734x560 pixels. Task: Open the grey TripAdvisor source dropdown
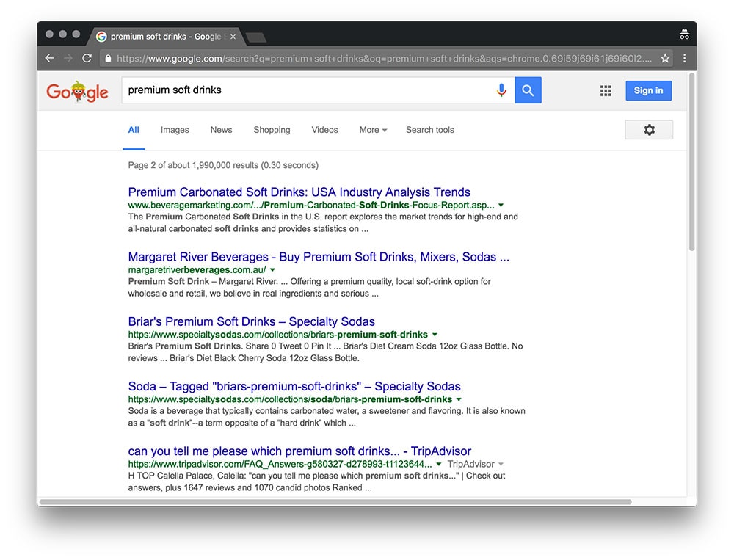tap(475, 464)
